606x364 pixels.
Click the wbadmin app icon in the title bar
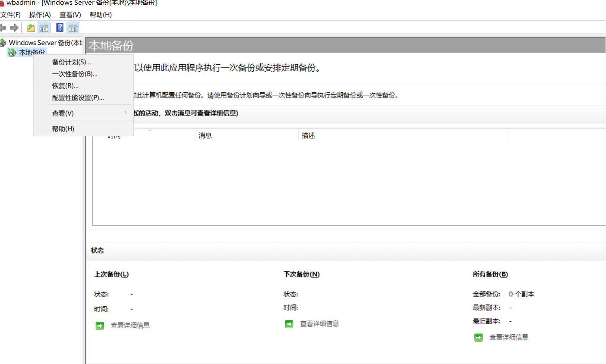(x=2, y=3)
